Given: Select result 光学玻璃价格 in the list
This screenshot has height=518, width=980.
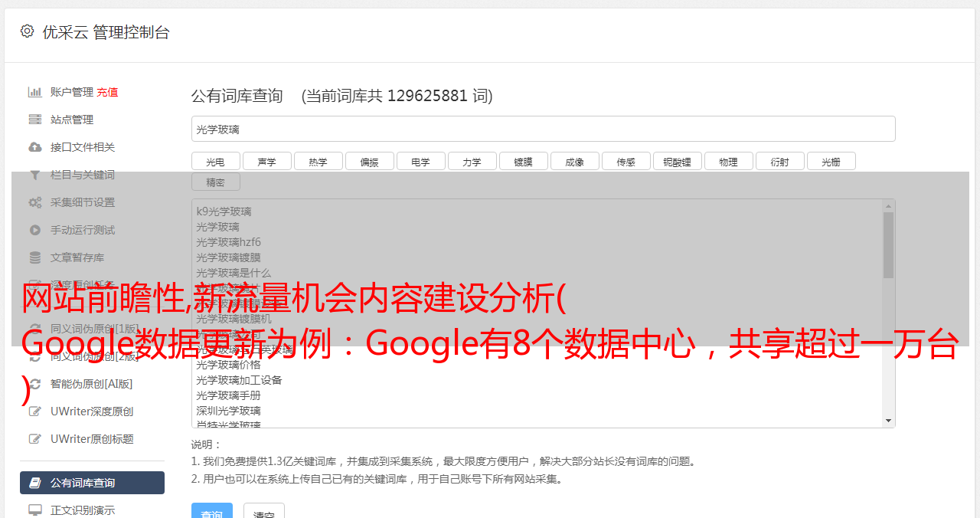Looking at the screenshot, I should [228, 365].
